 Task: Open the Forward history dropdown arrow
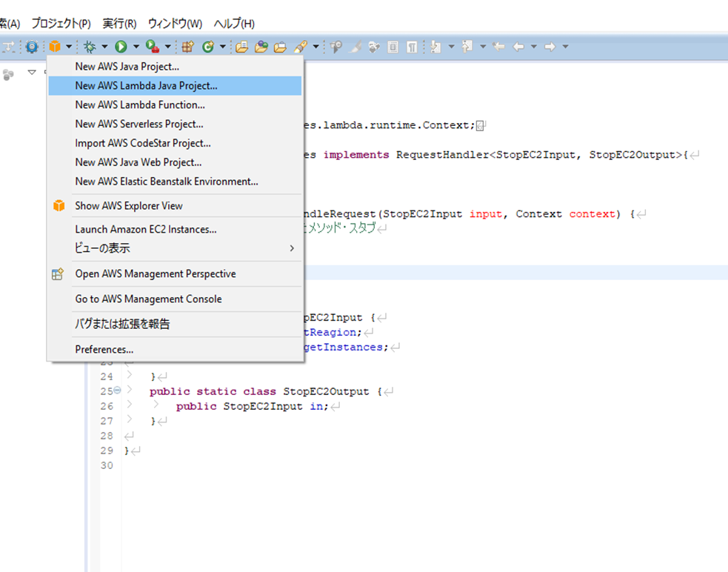tap(566, 47)
